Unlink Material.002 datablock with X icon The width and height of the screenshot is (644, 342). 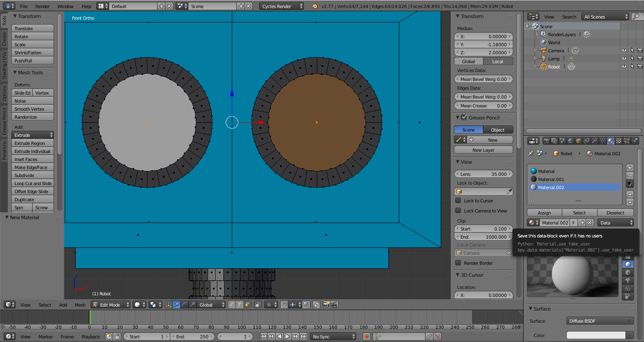(x=590, y=223)
